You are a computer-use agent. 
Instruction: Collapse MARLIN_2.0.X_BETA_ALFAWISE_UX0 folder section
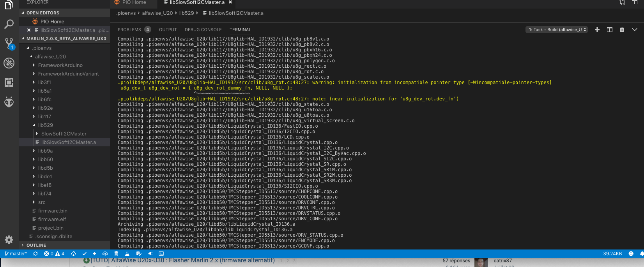[x=64, y=39]
